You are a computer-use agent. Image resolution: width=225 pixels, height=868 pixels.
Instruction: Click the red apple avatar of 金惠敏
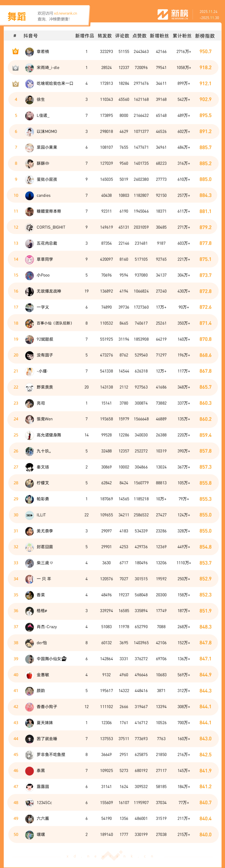[30, 675]
